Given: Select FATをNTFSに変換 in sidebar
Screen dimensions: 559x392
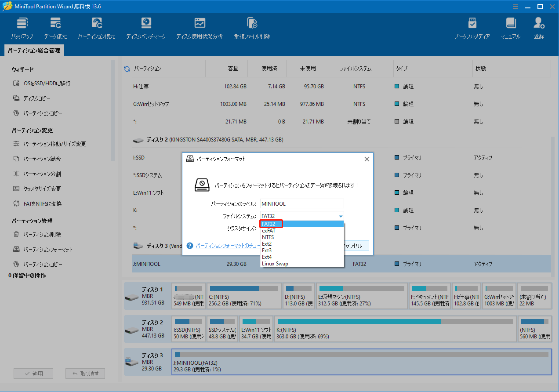Looking at the screenshot, I should tap(37, 204).
